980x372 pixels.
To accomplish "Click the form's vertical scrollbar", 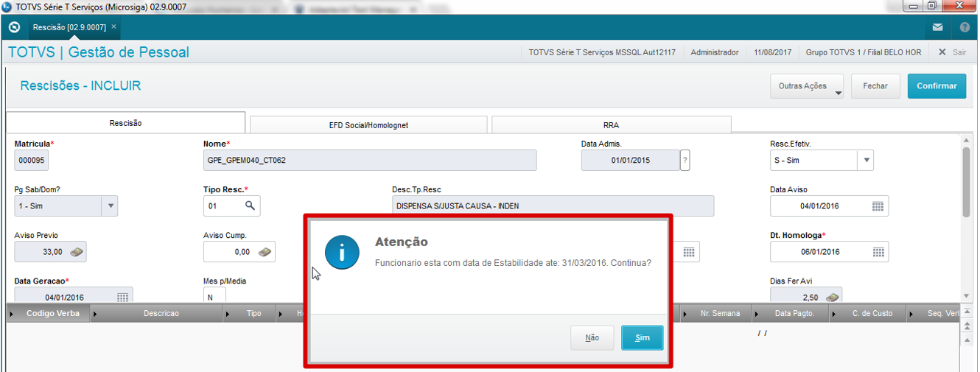I will pos(966,182).
